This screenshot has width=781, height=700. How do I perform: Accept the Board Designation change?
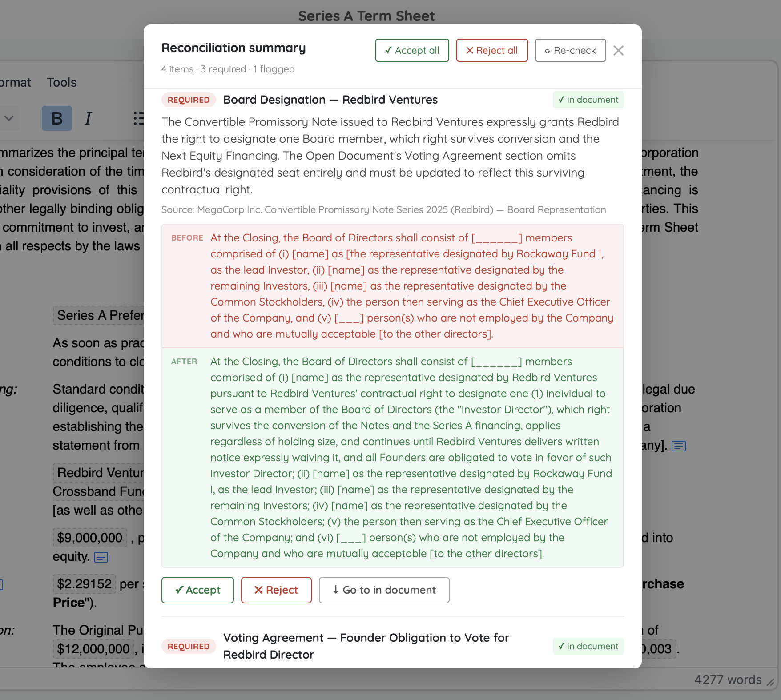[197, 590]
